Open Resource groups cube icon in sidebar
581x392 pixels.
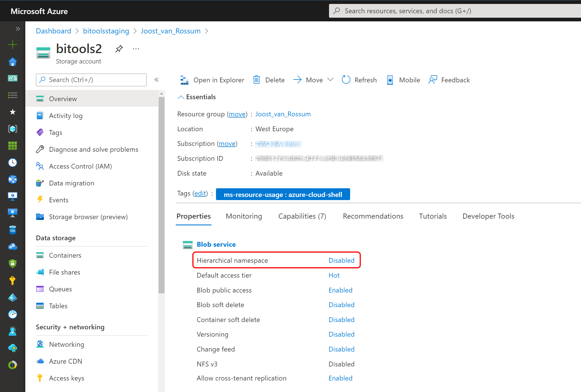[x=13, y=129]
